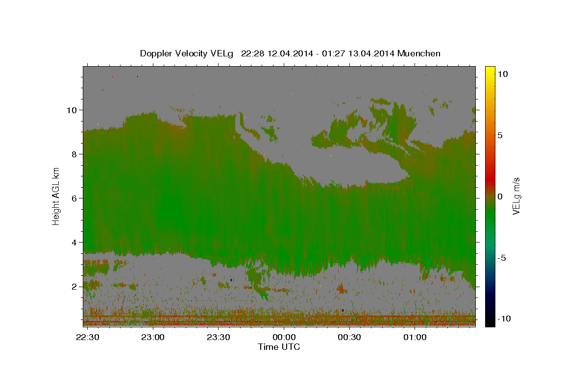Click the plot title 'Doppler Velocity VELg'
Viewport: 588px width, 392px height.
point(187,53)
